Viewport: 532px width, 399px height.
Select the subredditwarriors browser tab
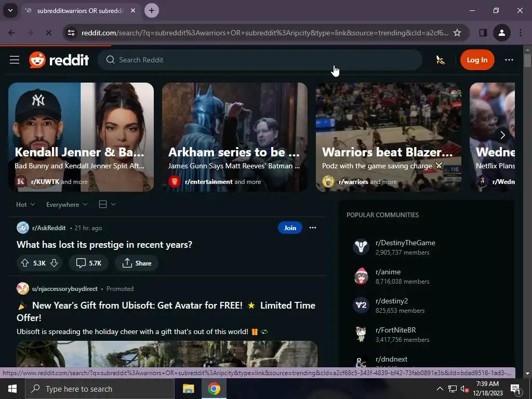(79, 11)
